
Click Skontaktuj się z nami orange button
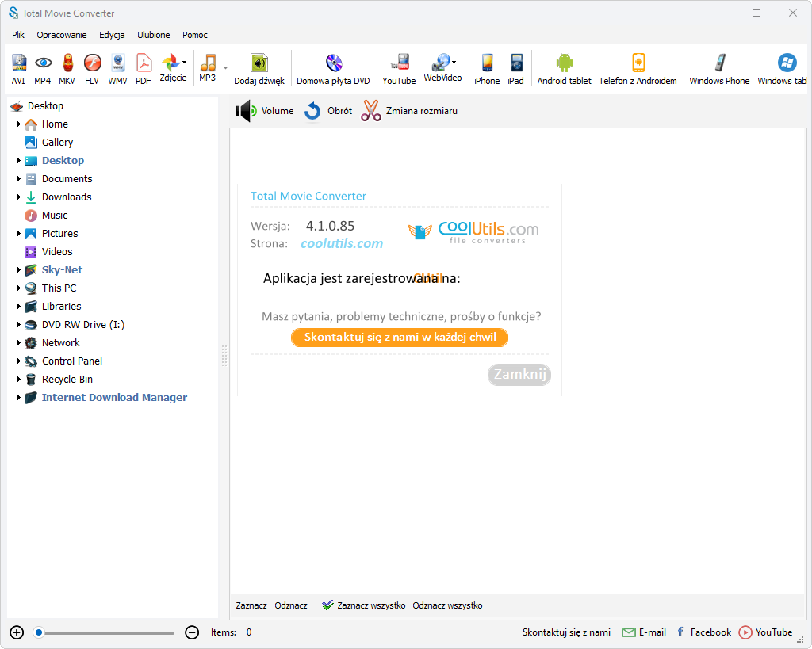pyautogui.click(x=400, y=338)
